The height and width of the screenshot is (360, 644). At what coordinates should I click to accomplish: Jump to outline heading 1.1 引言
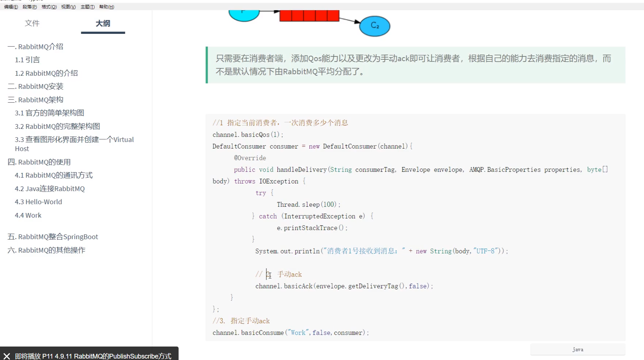click(x=27, y=60)
